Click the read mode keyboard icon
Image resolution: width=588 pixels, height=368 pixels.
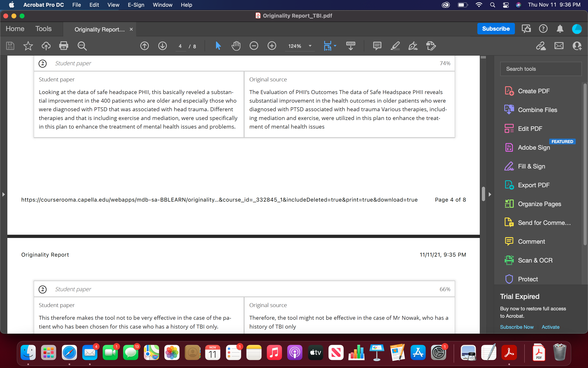(x=351, y=46)
